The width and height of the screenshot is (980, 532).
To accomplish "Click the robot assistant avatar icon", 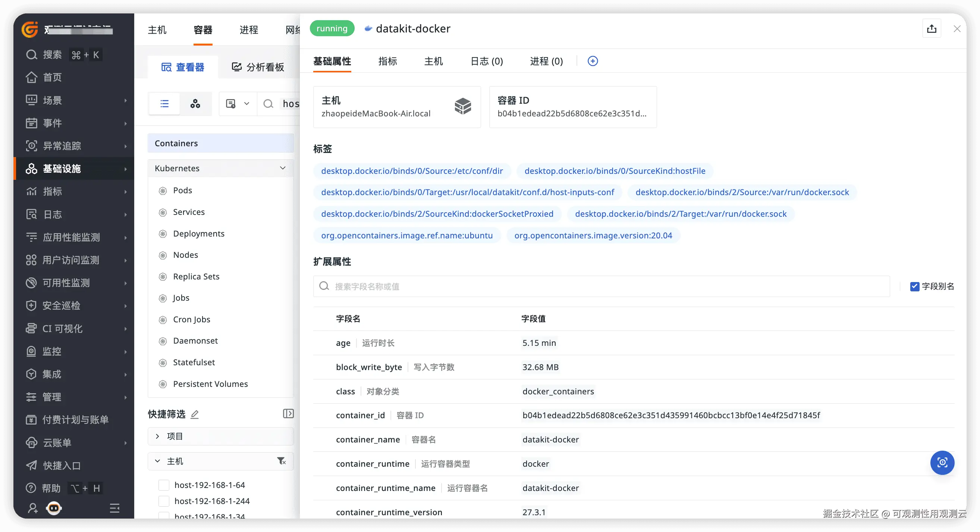I will pos(54,508).
